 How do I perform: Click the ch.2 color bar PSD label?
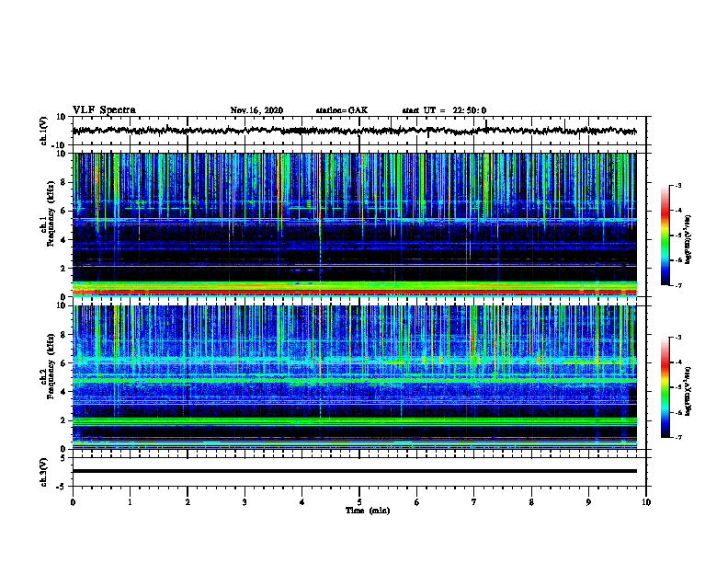(688, 391)
